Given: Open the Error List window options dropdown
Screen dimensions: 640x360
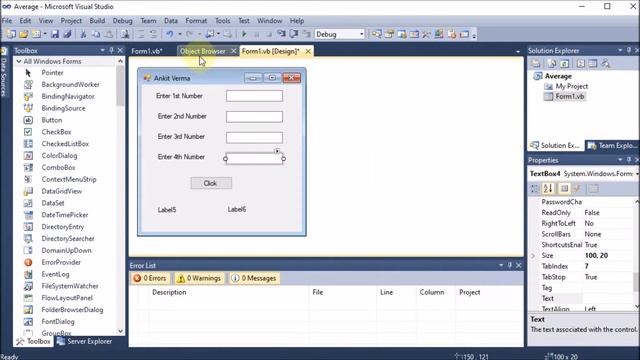Looking at the screenshot, I should [501, 265].
